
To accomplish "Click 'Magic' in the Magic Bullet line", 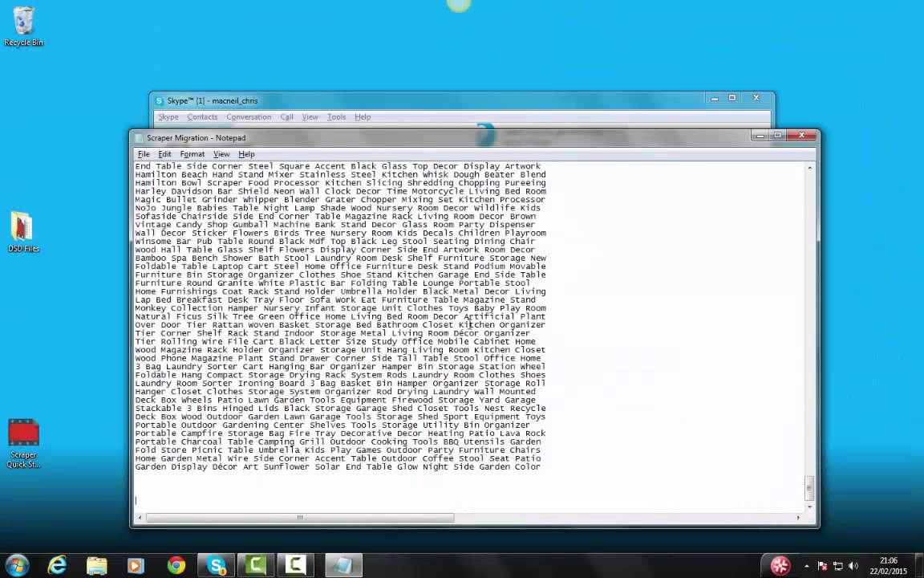I will tap(148, 199).
